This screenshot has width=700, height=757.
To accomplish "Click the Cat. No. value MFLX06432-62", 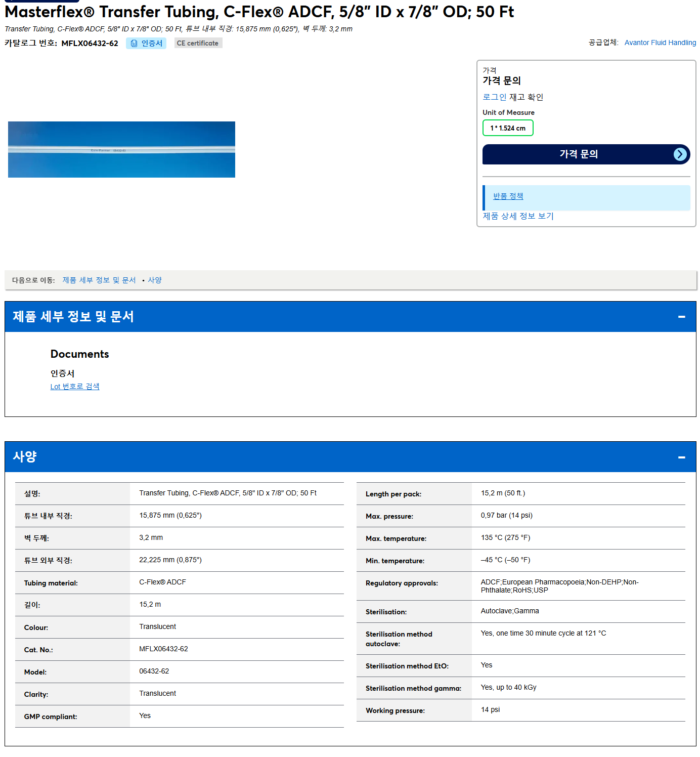I will click(x=163, y=649).
